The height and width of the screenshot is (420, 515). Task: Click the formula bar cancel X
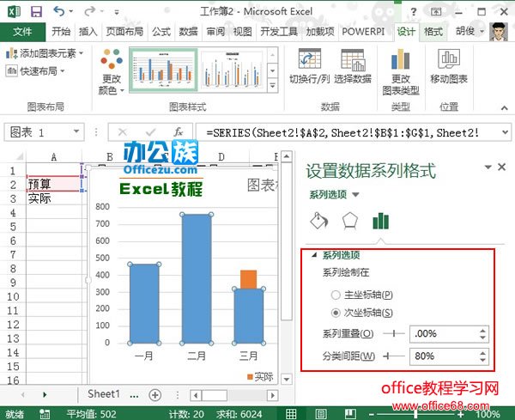122,132
